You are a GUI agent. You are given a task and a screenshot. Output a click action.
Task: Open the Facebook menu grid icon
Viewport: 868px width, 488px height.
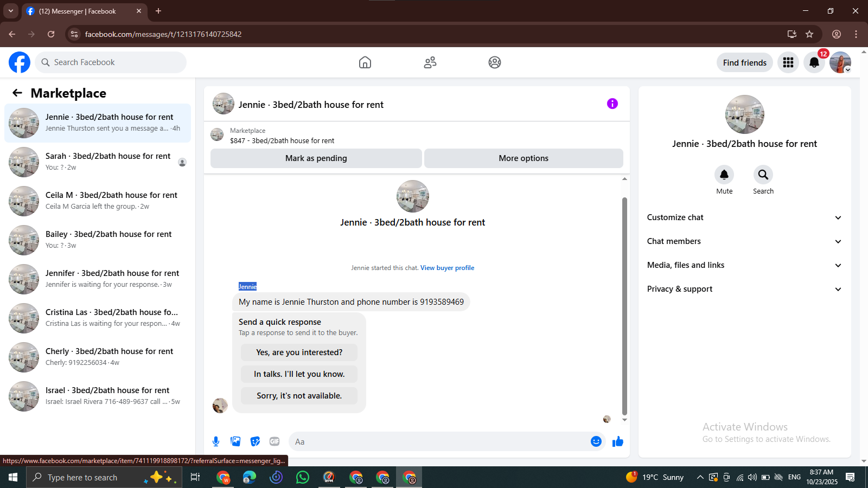coord(788,62)
